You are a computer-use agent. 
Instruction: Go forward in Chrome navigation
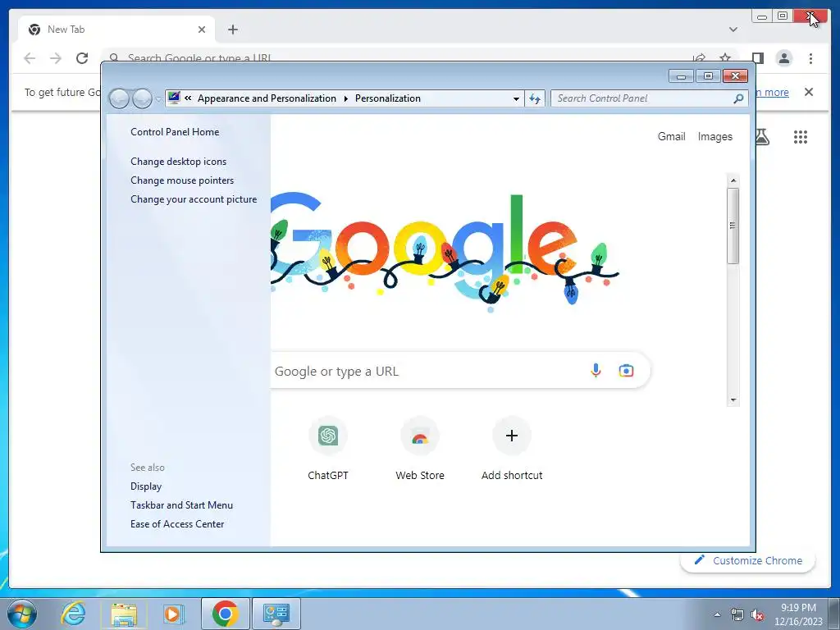pyautogui.click(x=56, y=58)
